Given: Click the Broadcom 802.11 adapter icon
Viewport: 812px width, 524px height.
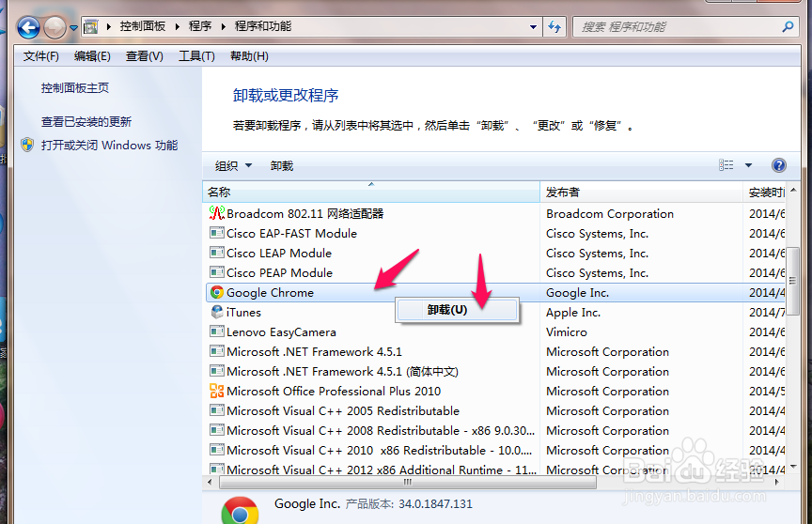Looking at the screenshot, I should point(216,213).
